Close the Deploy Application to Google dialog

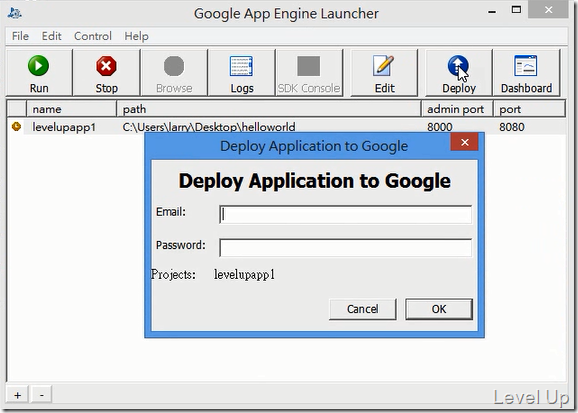[464, 142]
